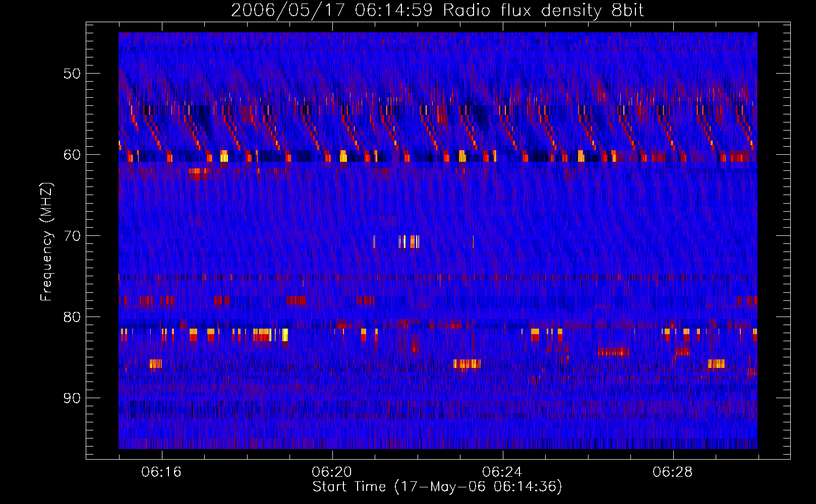Click the 90 frequency tick label
The image size is (816, 504).
click(72, 398)
